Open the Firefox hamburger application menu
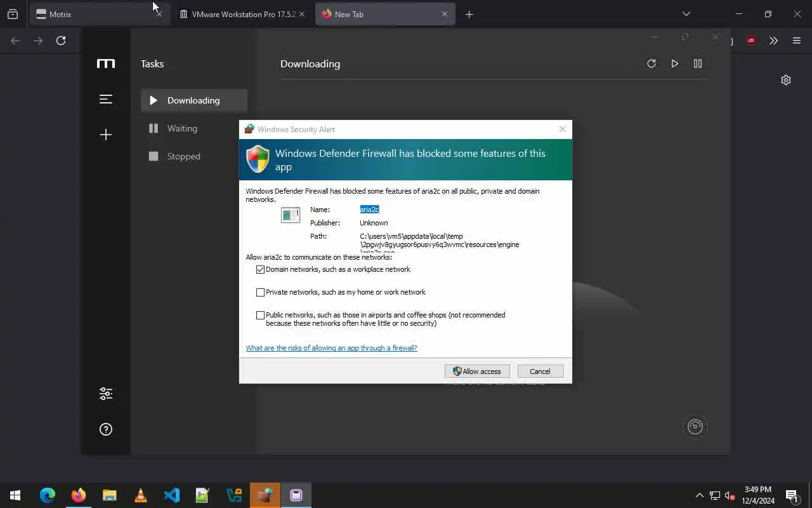Screen dimensions: 812x508 (797, 41)
